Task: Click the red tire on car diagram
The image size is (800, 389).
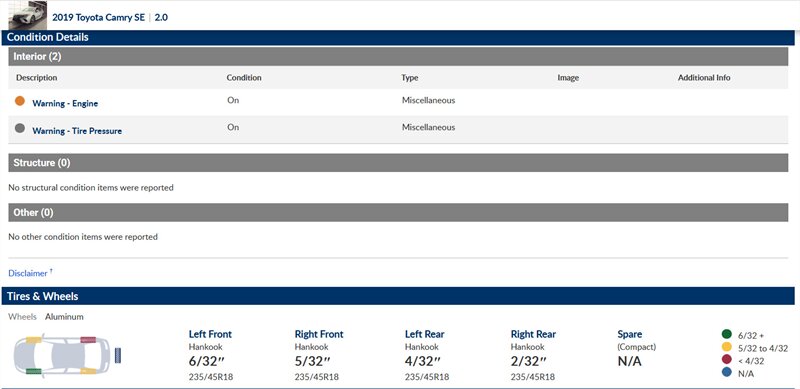Action: pyautogui.click(x=88, y=339)
